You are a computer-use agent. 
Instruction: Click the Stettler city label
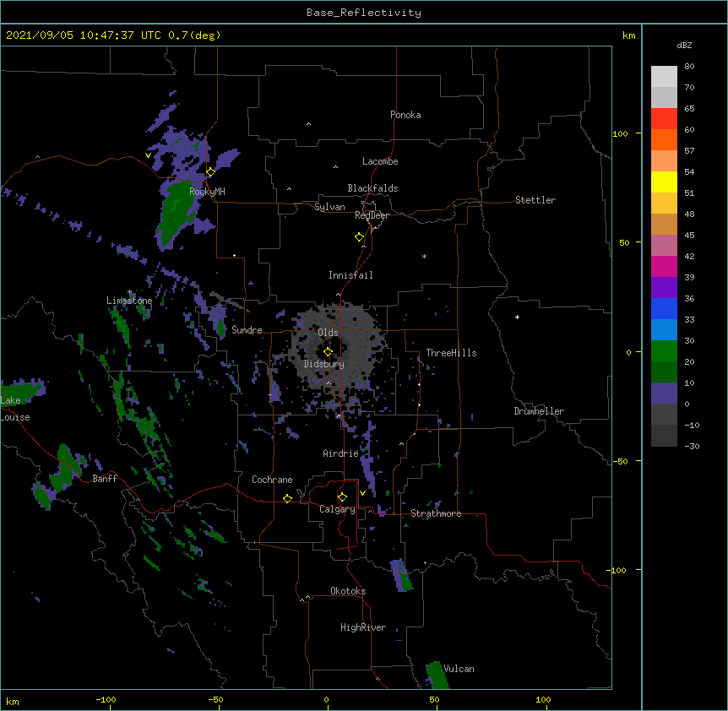(535, 200)
